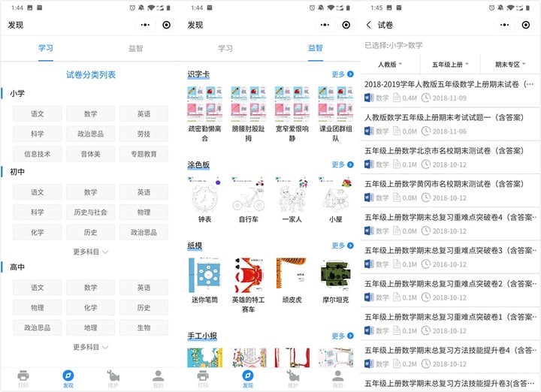Go back using arrow beside 试卷
Image resolution: width=541 pixels, height=392 pixels.
click(x=369, y=25)
